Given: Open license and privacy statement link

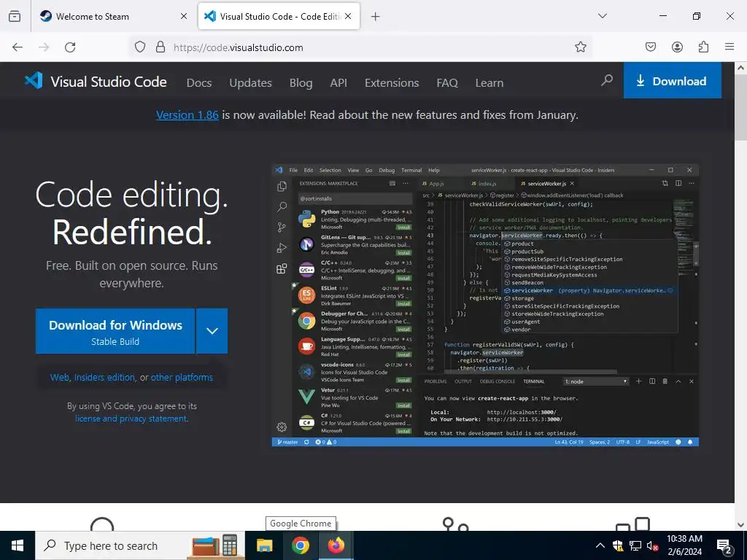Looking at the screenshot, I should [x=131, y=419].
